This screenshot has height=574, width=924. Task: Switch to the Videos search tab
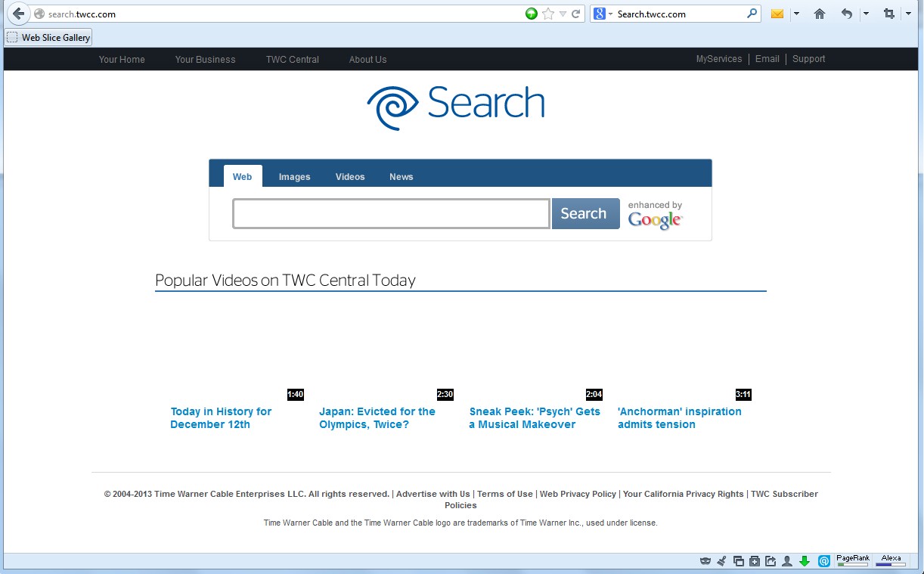click(x=350, y=177)
